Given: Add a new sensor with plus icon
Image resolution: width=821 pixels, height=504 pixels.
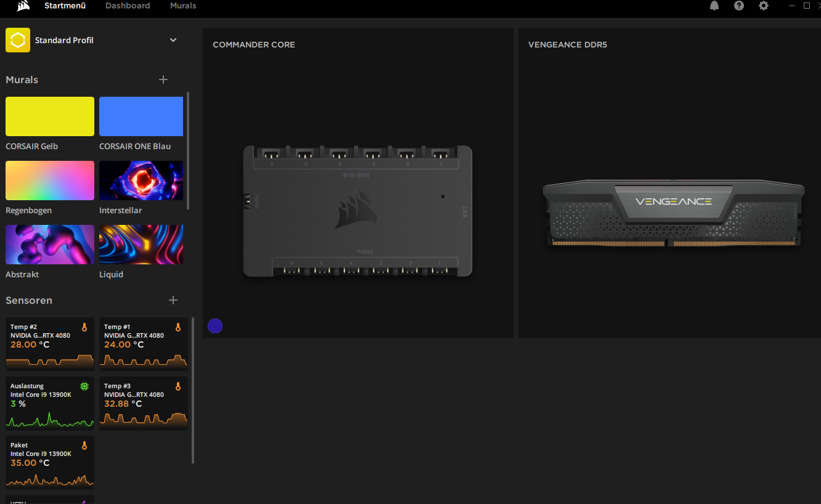Looking at the screenshot, I should click(173, 300).
